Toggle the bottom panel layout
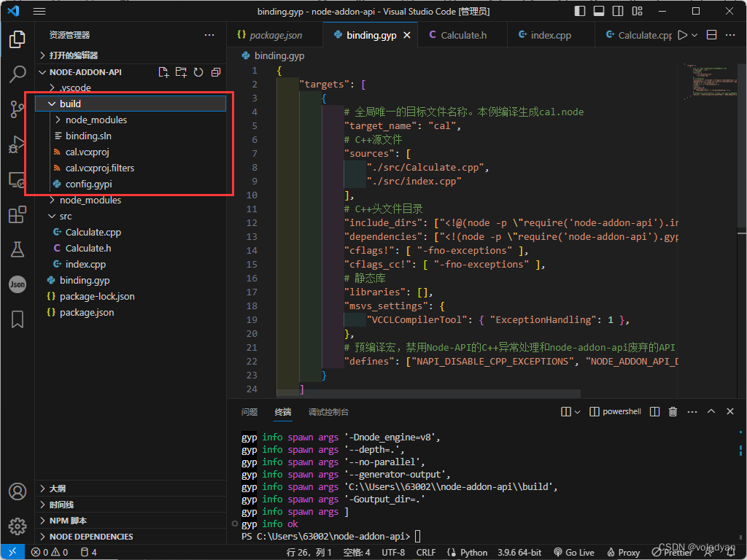 599,11
